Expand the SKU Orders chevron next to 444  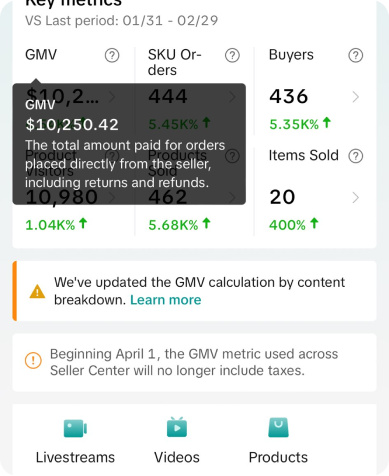click(x=232, y=97)
